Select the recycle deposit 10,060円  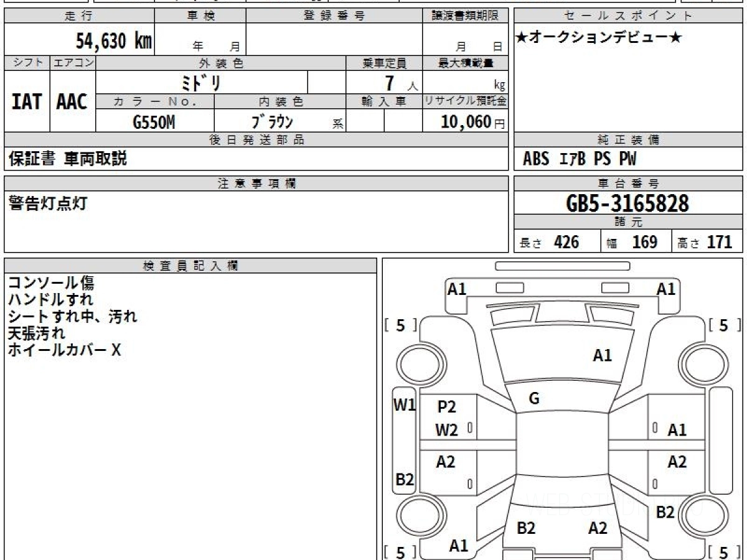pyautogui.click(x=473, y=122)
